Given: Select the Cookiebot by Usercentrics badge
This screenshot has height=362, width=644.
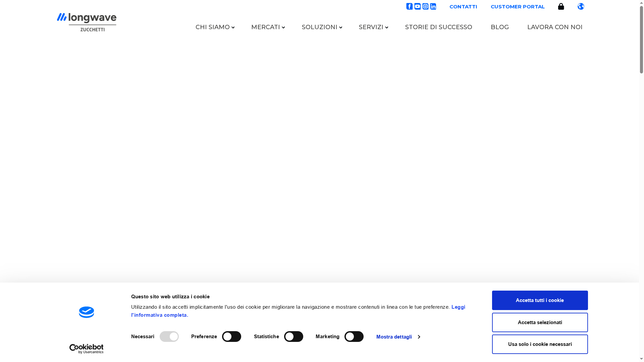Looking at the screenshot, I should click(x=87, y=348).
